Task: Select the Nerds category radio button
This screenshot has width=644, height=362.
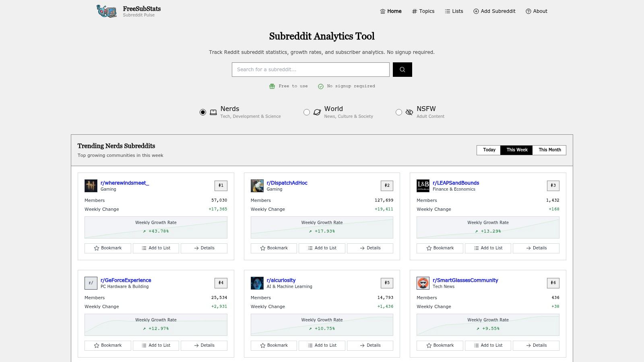Action: (203, 112)
